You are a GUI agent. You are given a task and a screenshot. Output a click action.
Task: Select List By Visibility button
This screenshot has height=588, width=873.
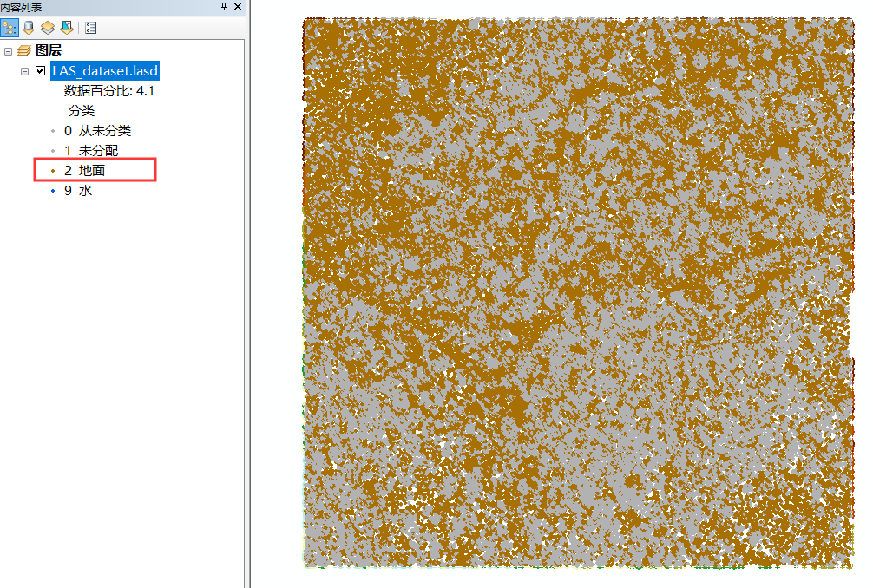pos(48,27)
